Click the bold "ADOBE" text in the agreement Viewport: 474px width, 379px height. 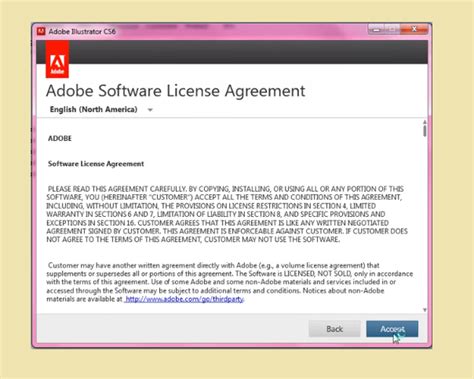(x=60, y=138)
